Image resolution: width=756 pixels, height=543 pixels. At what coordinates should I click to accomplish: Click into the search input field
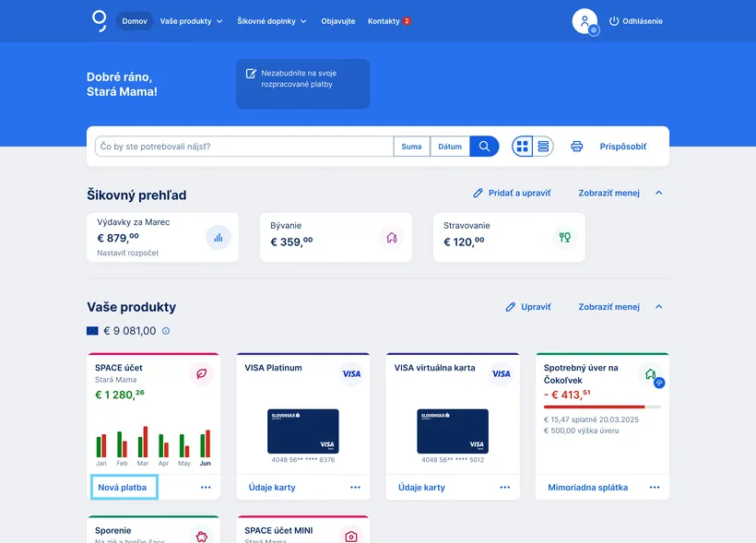244,147
